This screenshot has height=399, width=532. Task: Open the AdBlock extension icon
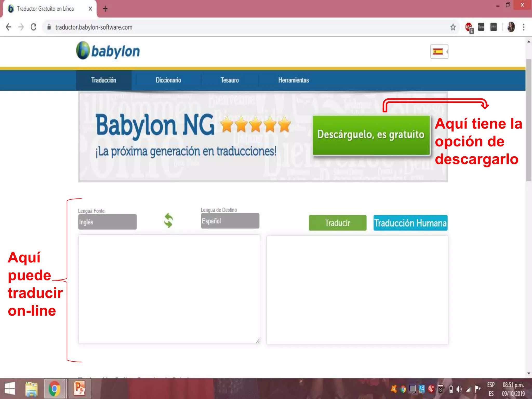click(469, 27)
